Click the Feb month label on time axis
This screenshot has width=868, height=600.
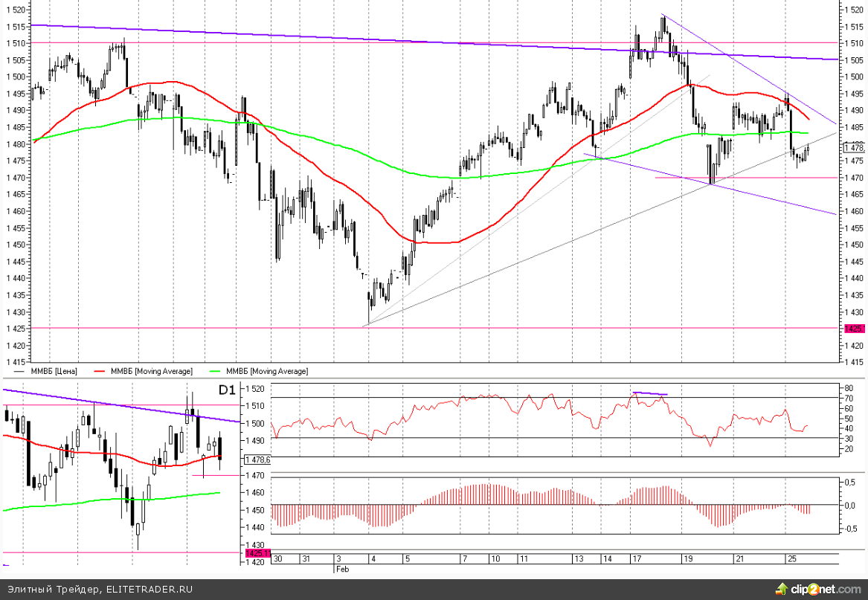click(x=341, y=567)
